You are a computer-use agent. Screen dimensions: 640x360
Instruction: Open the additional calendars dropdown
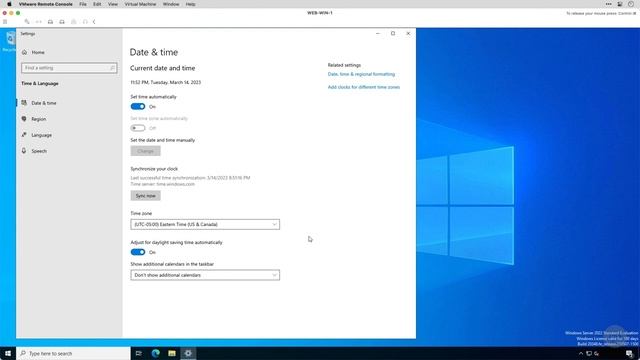[x=205, y=275]
